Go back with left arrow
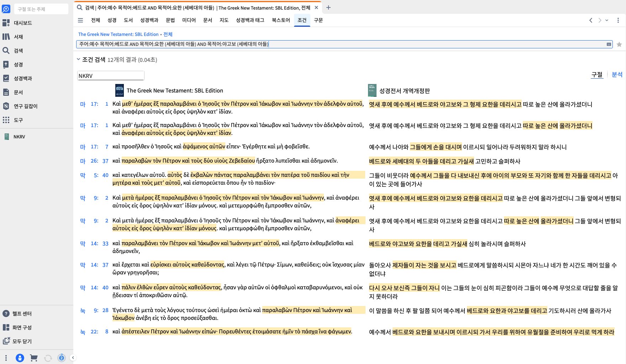This screenshot has width=626, height=364. pyautogui.click(x=591, y=20)
